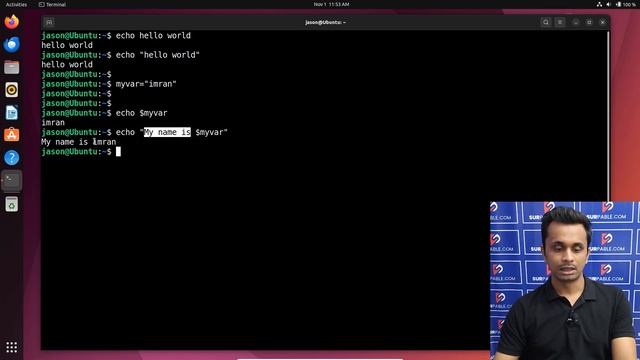Open Firefox from the dock
This screenshot has height=360, width=640.
pos(11,22)
